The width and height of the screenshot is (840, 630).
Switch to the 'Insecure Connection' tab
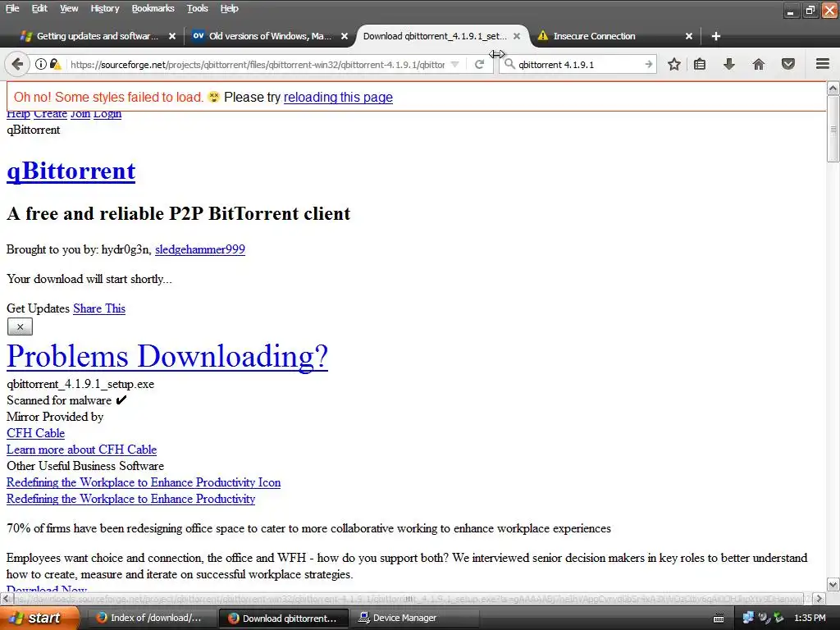click(x=595, y=36)
